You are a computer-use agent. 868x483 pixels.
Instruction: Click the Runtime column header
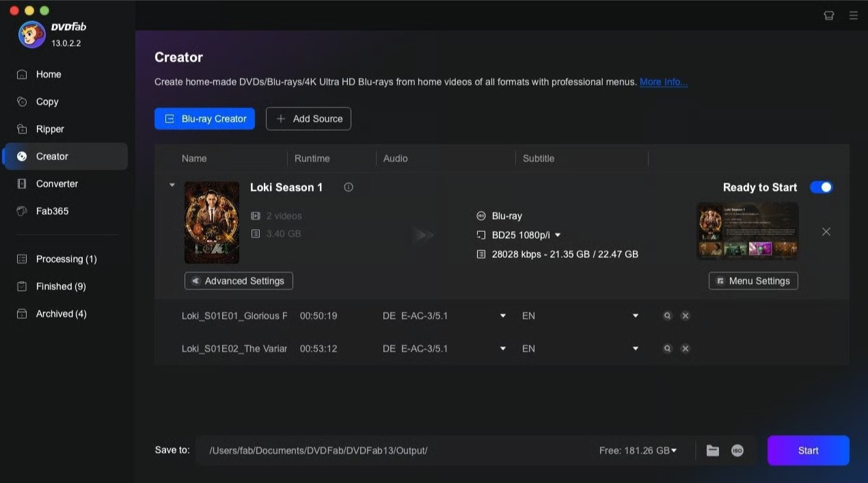pos(312,158)
